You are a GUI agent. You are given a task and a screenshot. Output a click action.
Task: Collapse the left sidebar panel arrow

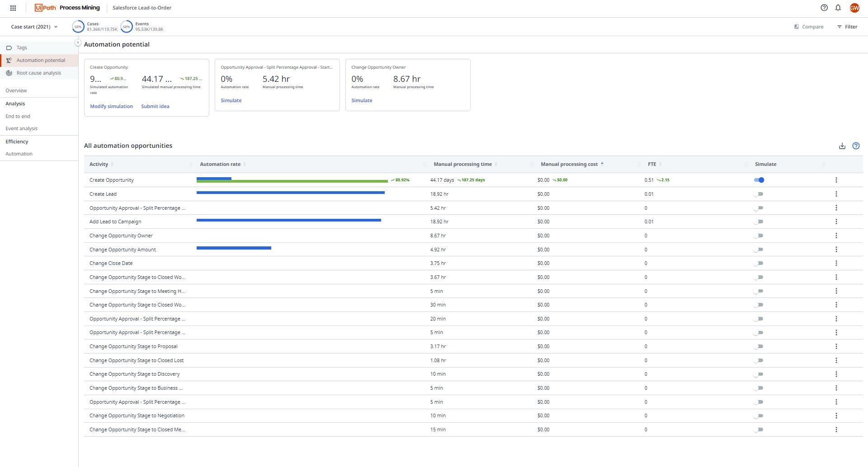point(78,42)
